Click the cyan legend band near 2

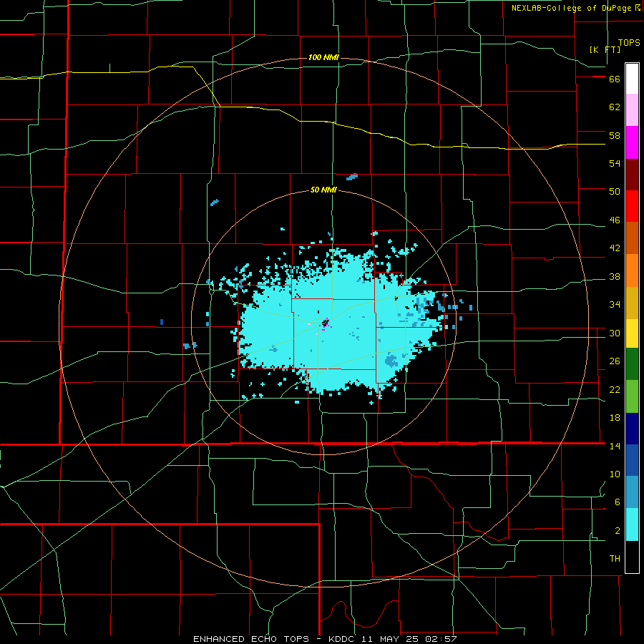pos(632,525)
